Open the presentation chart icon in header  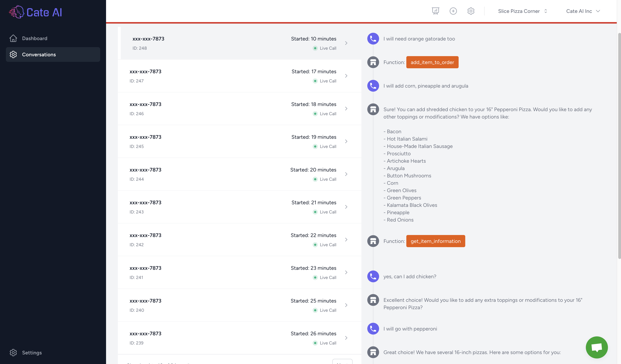click(435, 11)
